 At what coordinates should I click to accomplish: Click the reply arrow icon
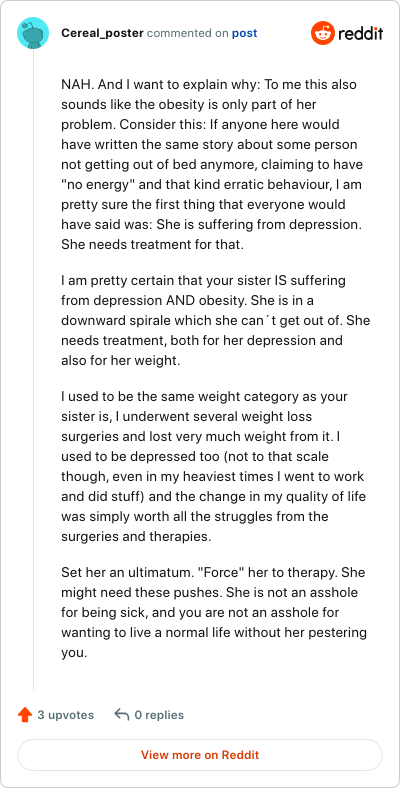click(x=122, y=715)
